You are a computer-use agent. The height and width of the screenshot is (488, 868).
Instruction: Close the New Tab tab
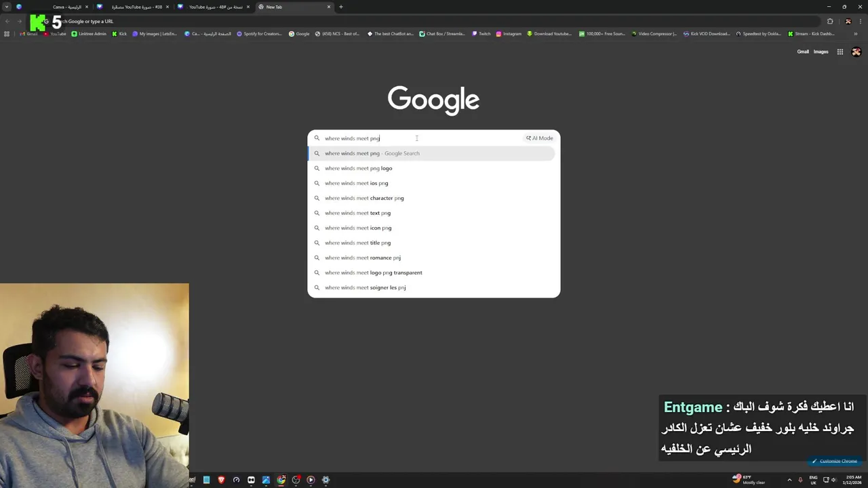click(x=329, y=7)
